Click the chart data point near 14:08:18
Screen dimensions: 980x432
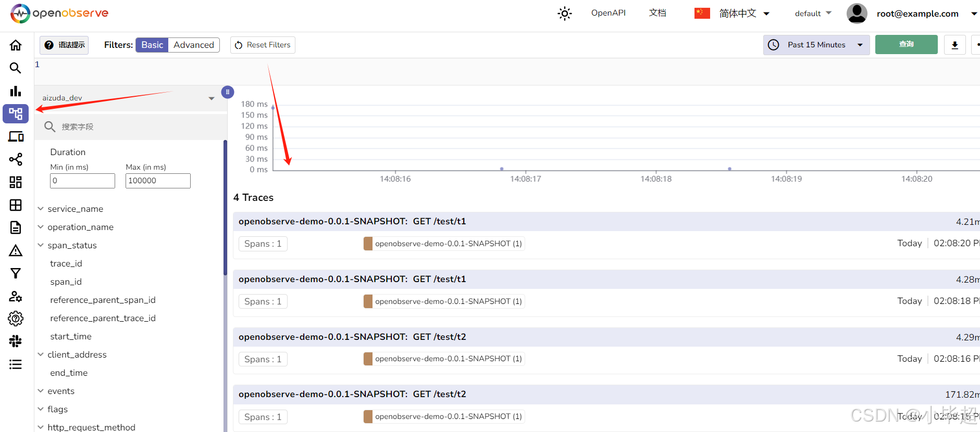click(x=729, y=169)
